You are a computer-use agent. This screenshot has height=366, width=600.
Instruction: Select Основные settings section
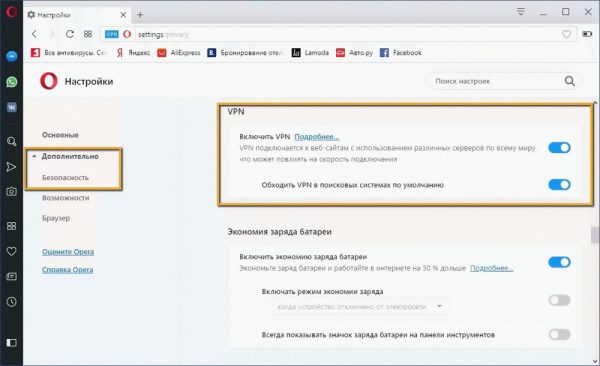[60, 135]
